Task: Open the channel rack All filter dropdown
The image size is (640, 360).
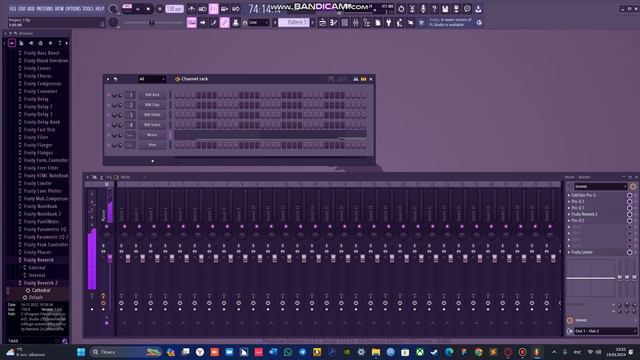Action: pos(151,79)
